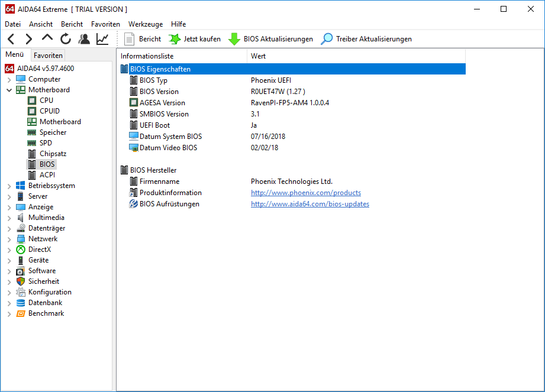Click the Konfiguration gear icon
This screenshot has height=392, width=545.
pos(21,292)
